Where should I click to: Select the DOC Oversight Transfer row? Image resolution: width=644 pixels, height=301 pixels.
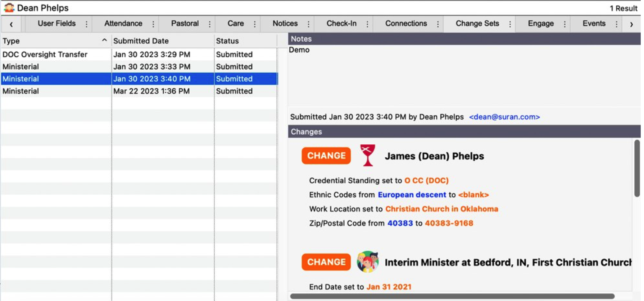click(45, 55)
